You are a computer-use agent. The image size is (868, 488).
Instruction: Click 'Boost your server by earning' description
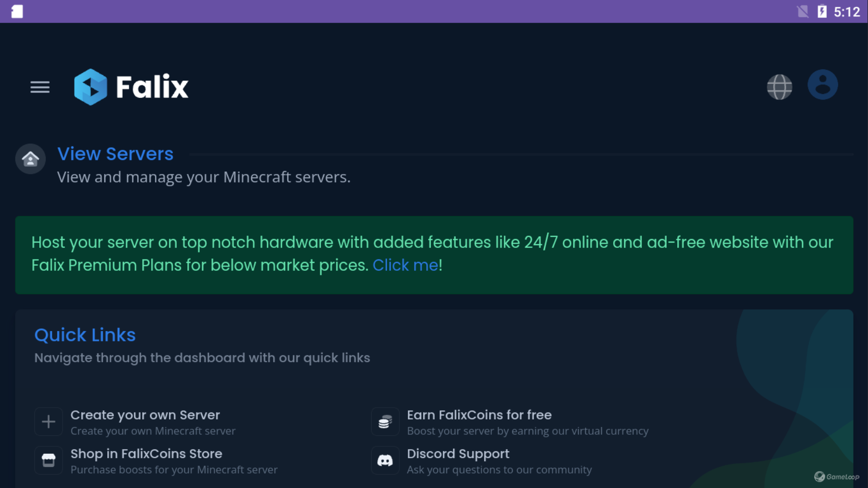click(528, 431)
